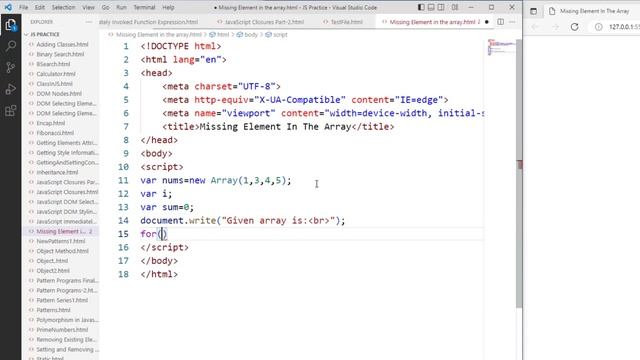This screenshot has width=640, height=360.
Task: Open the Selection menu
Action: [63, 7]
